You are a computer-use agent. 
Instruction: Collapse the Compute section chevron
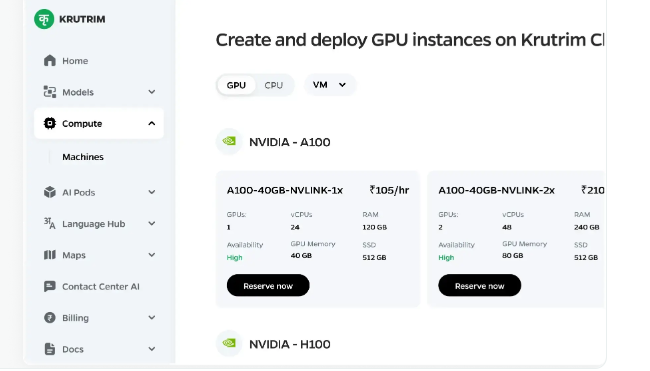(x=152, y=124)
